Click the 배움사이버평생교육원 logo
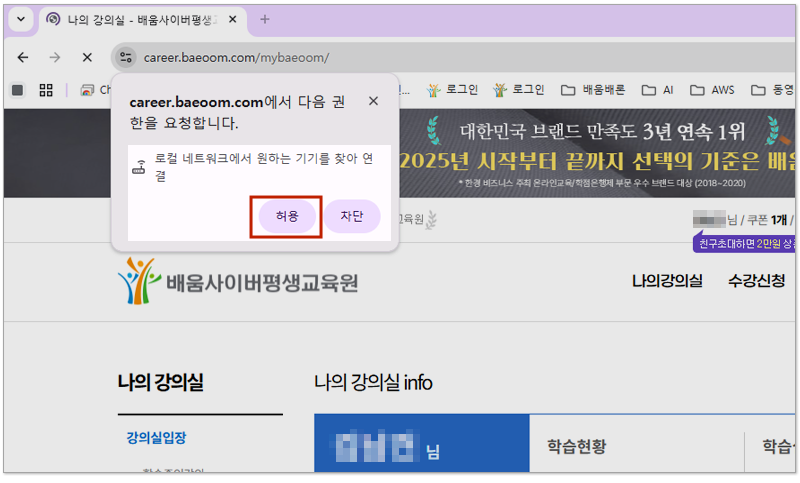This screenshot has width=800, height=483. click(x=237, y=283)
